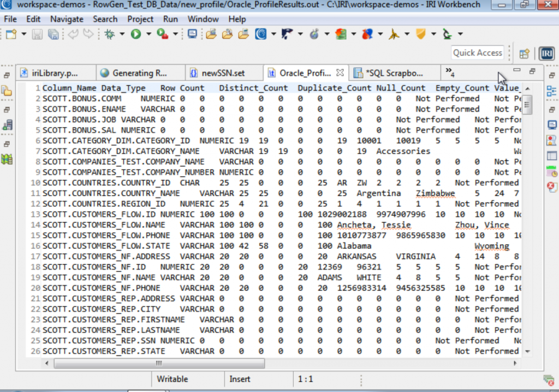Image resolution: width=559 pixels, height=392 pixels.
Task: Click the dark flag toolbar icon
Action: click(x=287, y=34)
